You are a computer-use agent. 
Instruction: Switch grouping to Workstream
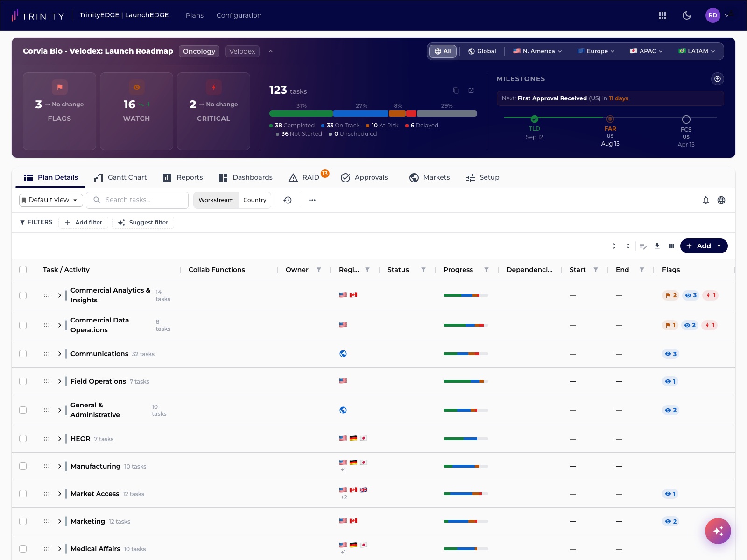tap(216, 200)
